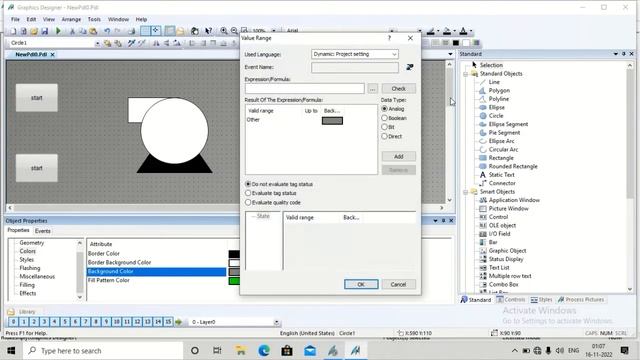Screen dimensions: 640x360
Task: Open Microsoft Edge from the taskbar
Action: pyautogui.click(x=264, y=351)
